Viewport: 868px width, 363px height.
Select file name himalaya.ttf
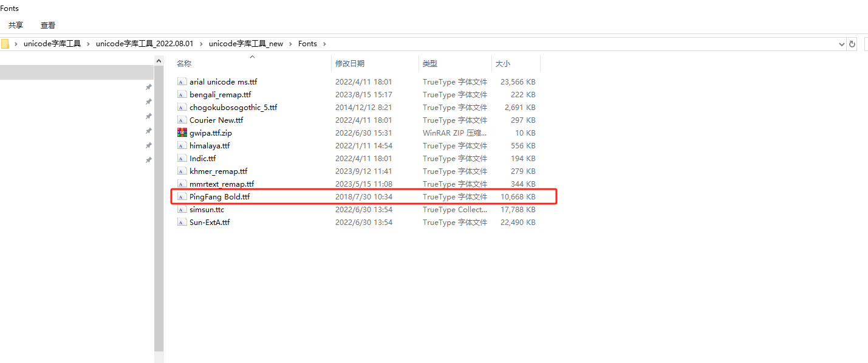tap(210, 145)
